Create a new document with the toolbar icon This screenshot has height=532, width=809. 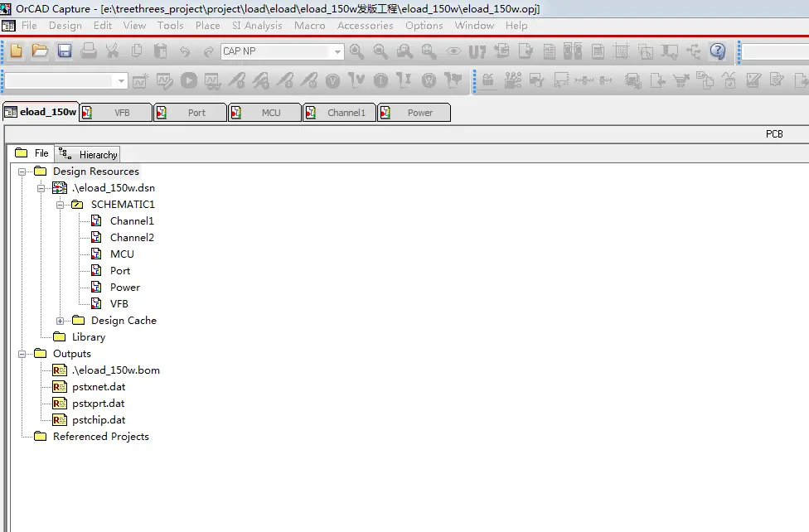[16, 51]
